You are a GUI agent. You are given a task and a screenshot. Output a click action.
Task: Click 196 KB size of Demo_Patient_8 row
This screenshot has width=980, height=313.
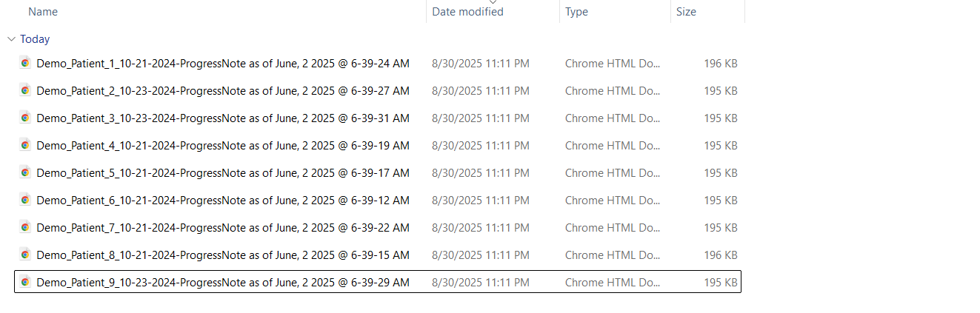click(x=721, y=255)
